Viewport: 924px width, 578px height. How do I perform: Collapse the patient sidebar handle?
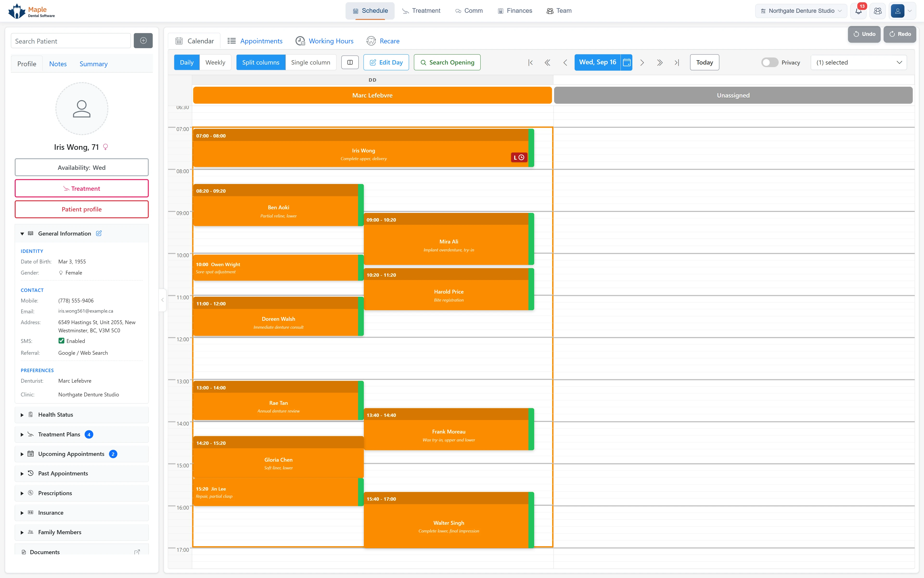click(x=162, y=300)
